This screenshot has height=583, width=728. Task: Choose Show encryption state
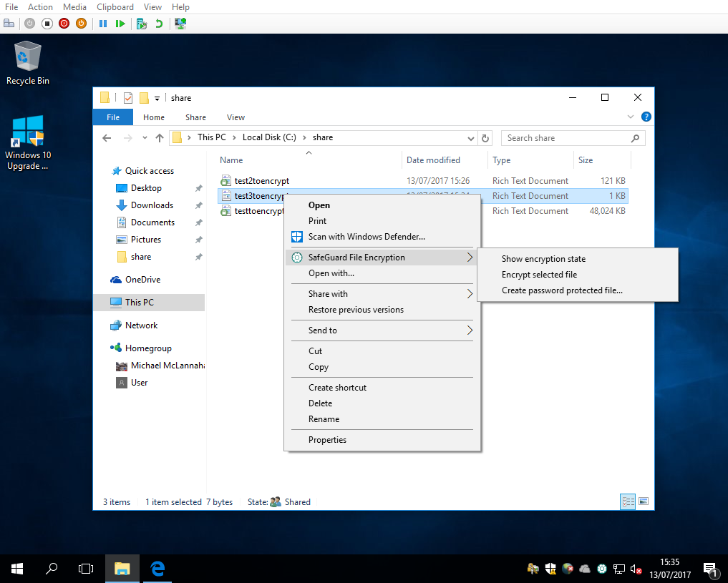coord(543,259)
